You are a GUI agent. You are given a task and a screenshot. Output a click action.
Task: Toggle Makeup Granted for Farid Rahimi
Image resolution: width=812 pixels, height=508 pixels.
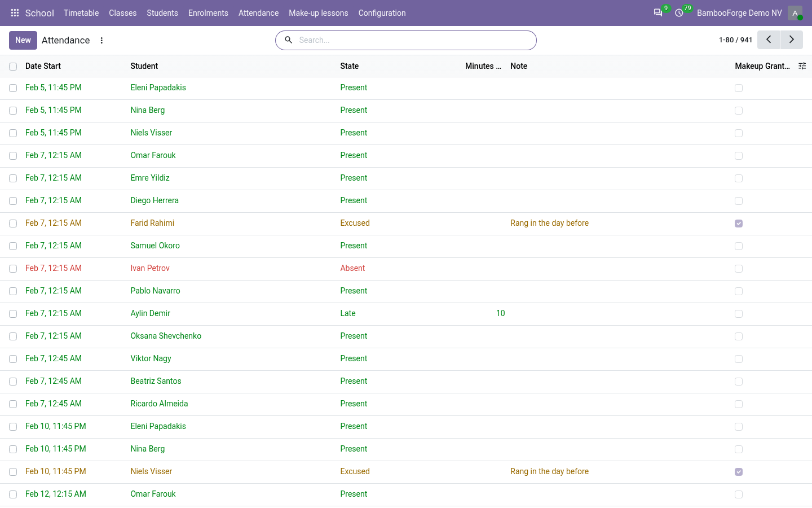tap(739, 224)
